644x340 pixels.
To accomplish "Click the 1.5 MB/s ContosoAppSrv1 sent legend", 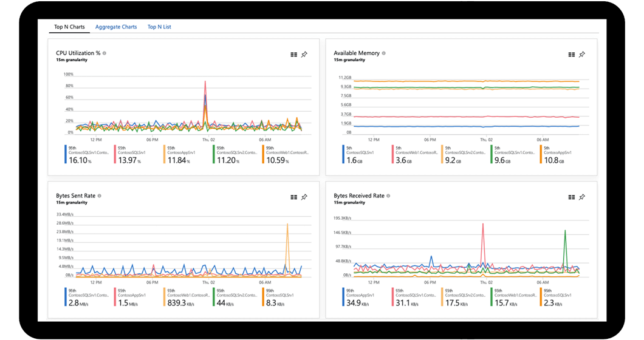I will (x=131, y=297).
